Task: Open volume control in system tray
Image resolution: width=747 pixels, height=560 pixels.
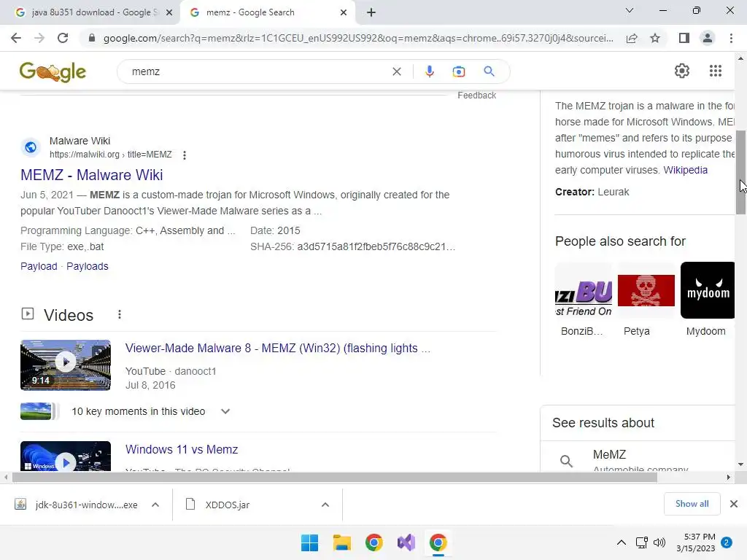Action: (x=659, y=542)
